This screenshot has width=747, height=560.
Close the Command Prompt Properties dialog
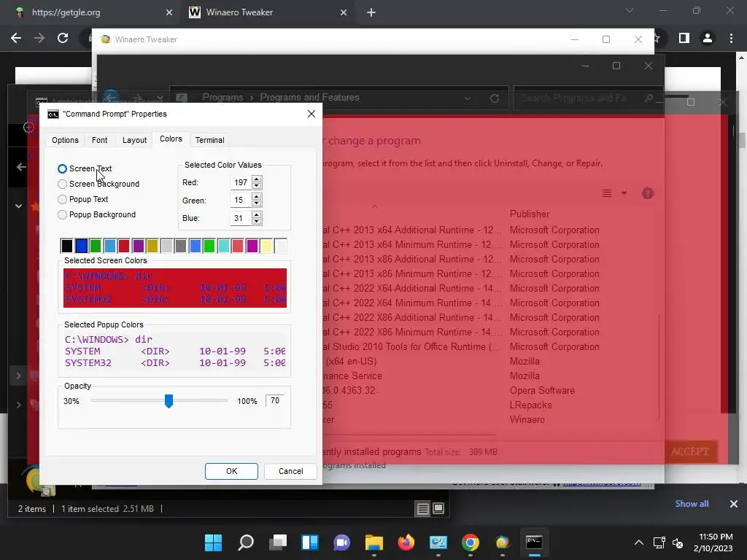pos(311,114)
